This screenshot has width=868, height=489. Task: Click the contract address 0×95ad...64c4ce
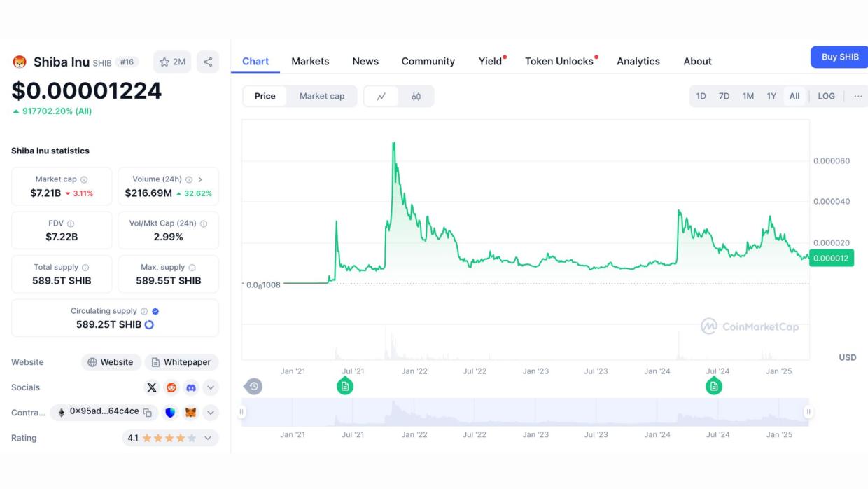[x=104, y=412]
